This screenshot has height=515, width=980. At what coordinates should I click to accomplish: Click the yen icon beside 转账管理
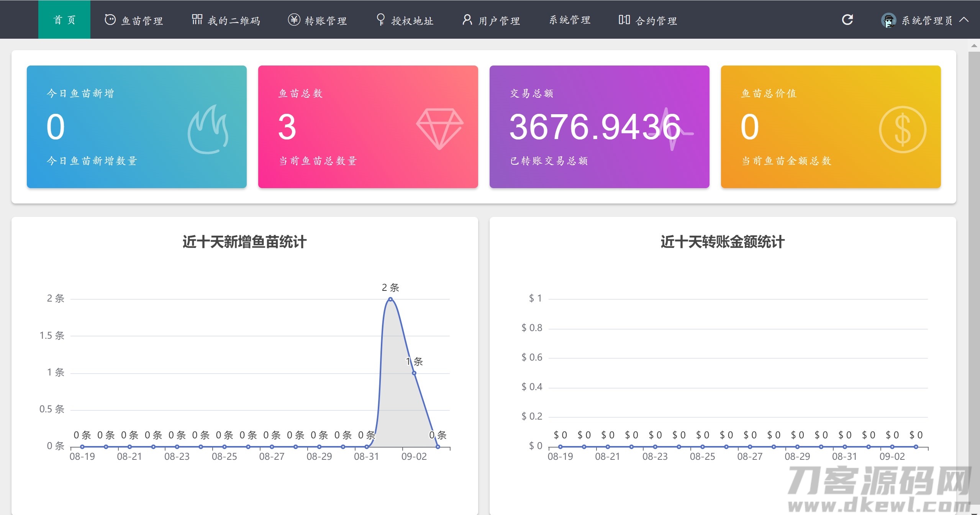pyautogui.click(x=294, y=20)
